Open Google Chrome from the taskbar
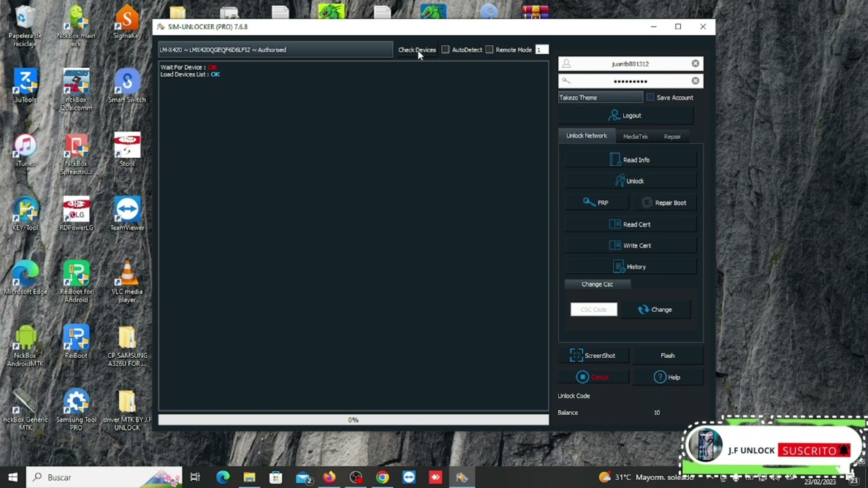This screenshot has height=488, width=868. pyautogui.click(x=382, y=477)
